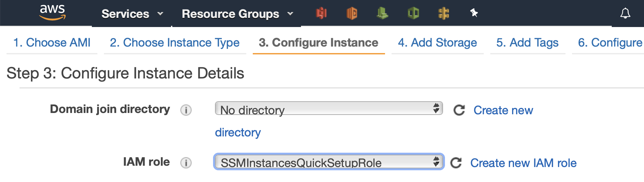
Task: Click info icon next to IAM role
Action: 186,162
